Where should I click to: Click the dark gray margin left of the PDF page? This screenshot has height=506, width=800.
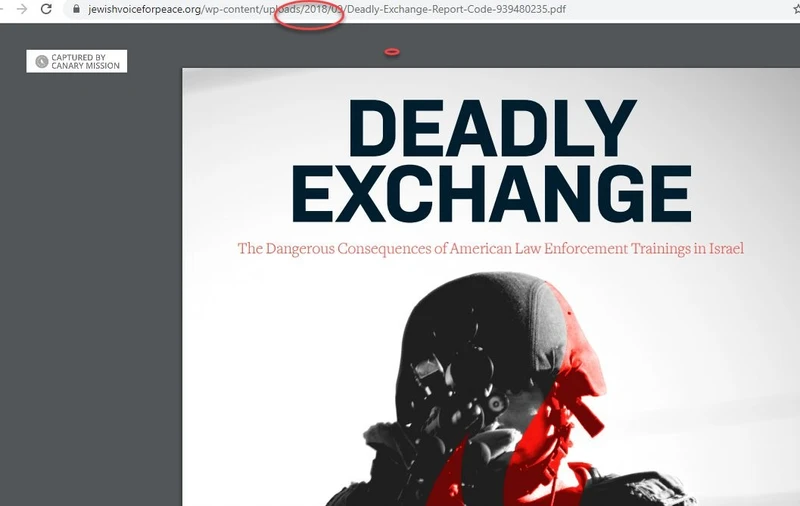(x=90, y=300)
